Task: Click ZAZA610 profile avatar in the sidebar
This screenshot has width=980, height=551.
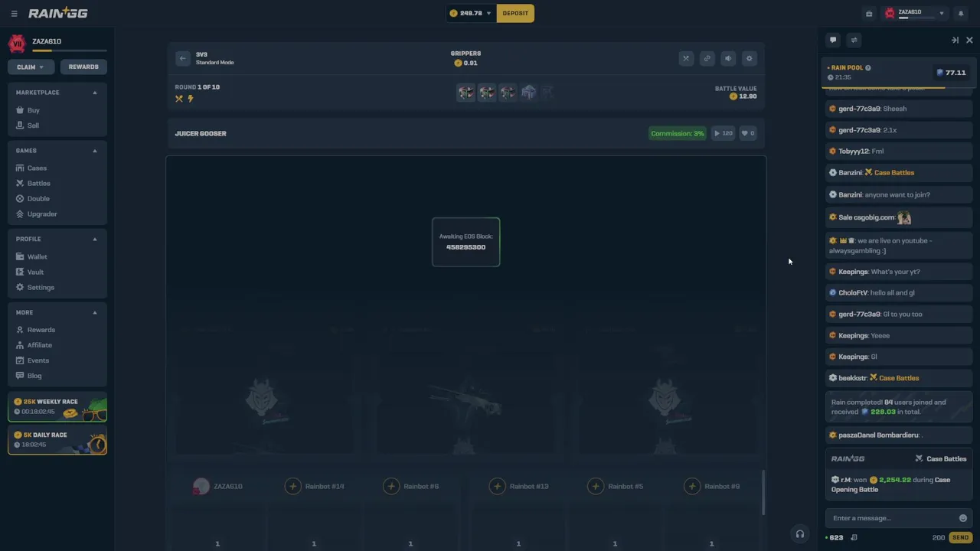Action: click(17, 44)
